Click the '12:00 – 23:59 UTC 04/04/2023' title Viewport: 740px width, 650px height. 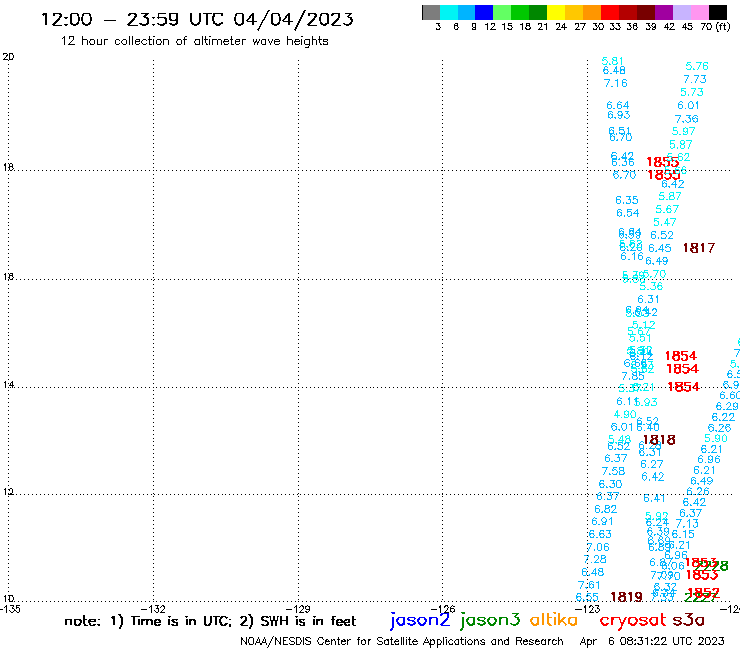pos(197,19)
